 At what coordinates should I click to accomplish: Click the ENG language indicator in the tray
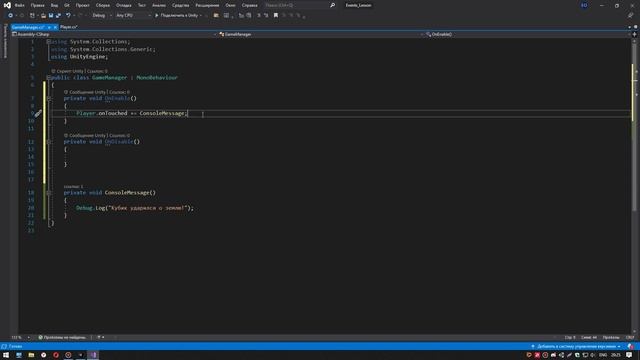point(603,355)
